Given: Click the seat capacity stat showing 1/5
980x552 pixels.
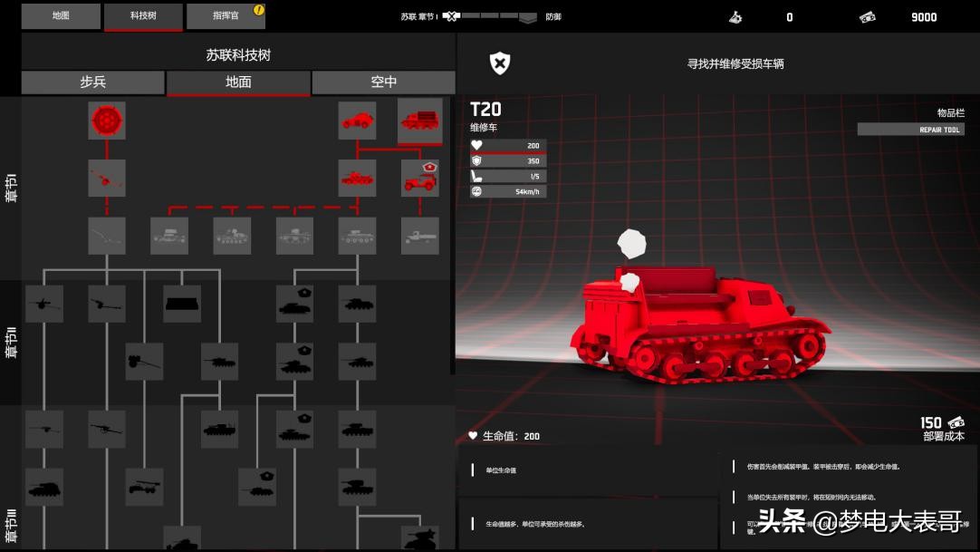Looking at the screenshot, I should (x=508, y=176).
